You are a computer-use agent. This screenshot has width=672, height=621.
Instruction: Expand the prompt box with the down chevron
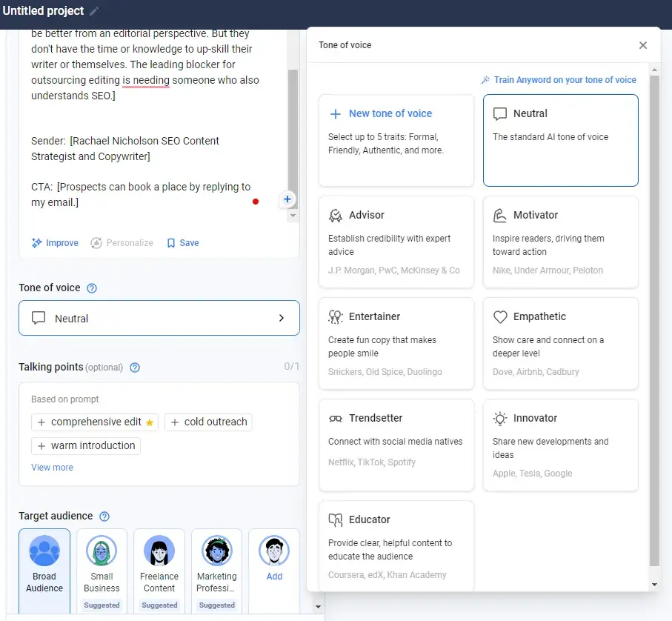click(292, 215)
